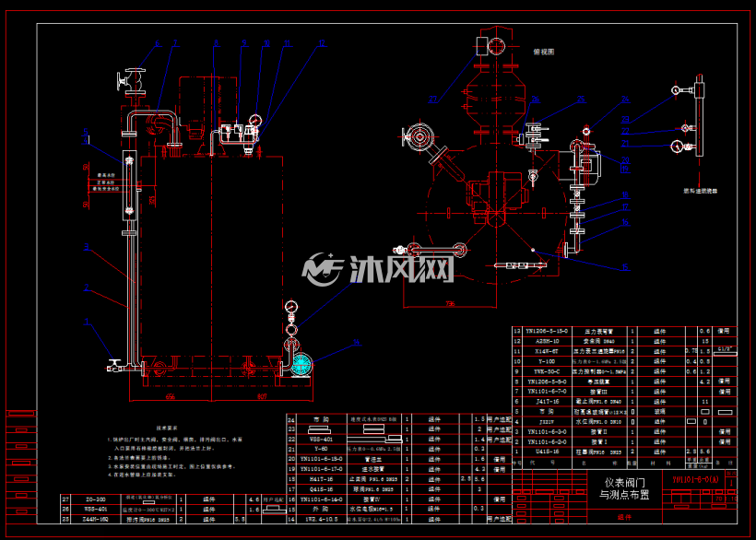Screen dimensions: 756x540
Task: Click the cyan feed pump symbol
Action: tap(301, 364)
